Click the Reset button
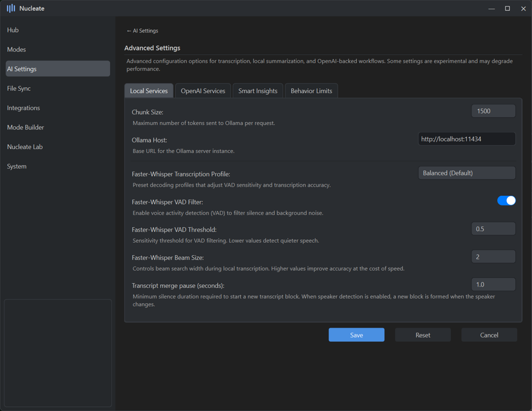The image size is (532, 411). coord(422,335)
